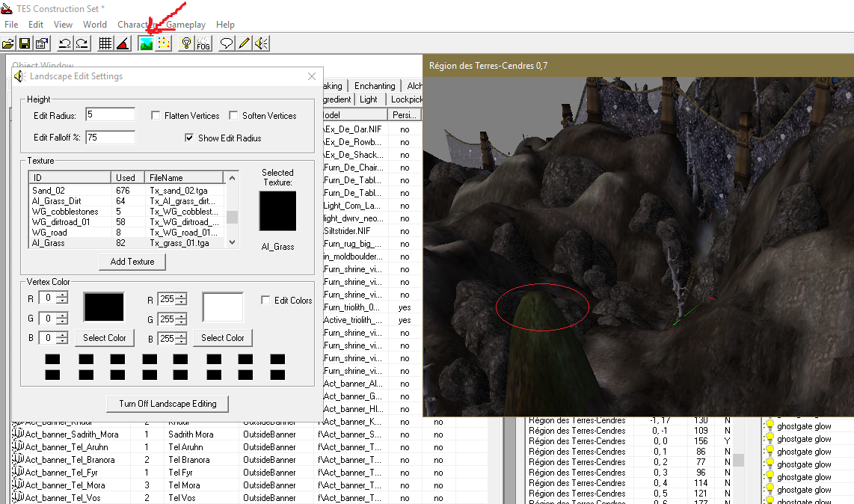This screenshot has width=854, height=504.
Task: Click the Save floppy disk toolbar icon
Action: click(x=25, y=43)
